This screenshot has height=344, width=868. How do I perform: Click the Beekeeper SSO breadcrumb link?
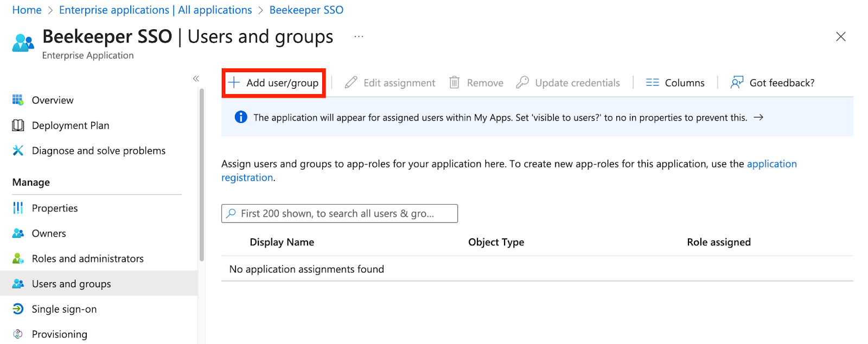point(307,10)
